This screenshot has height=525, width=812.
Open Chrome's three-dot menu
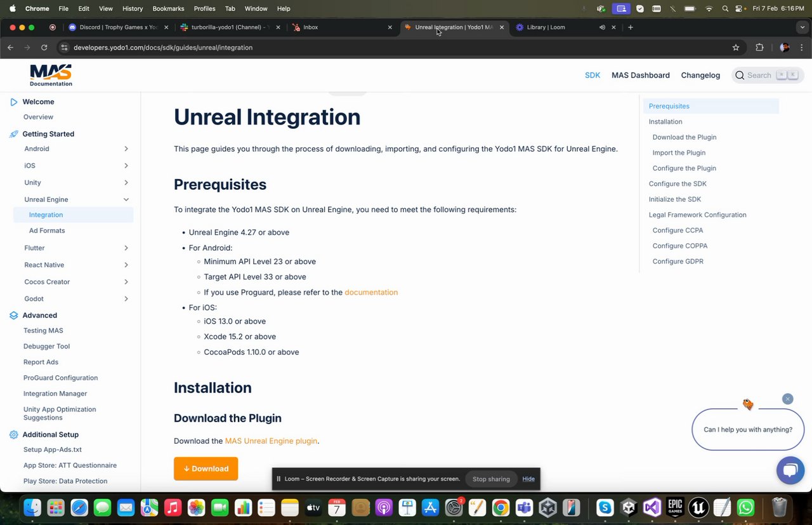click(x=802, y=48)
